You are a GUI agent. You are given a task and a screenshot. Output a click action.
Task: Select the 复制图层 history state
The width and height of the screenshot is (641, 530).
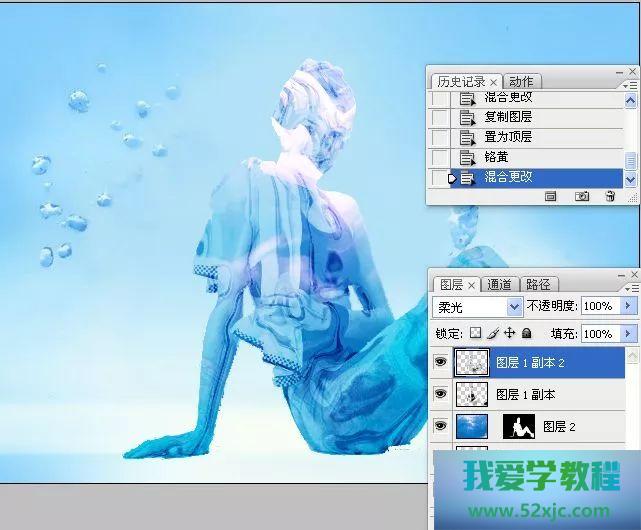pos(508,117)
